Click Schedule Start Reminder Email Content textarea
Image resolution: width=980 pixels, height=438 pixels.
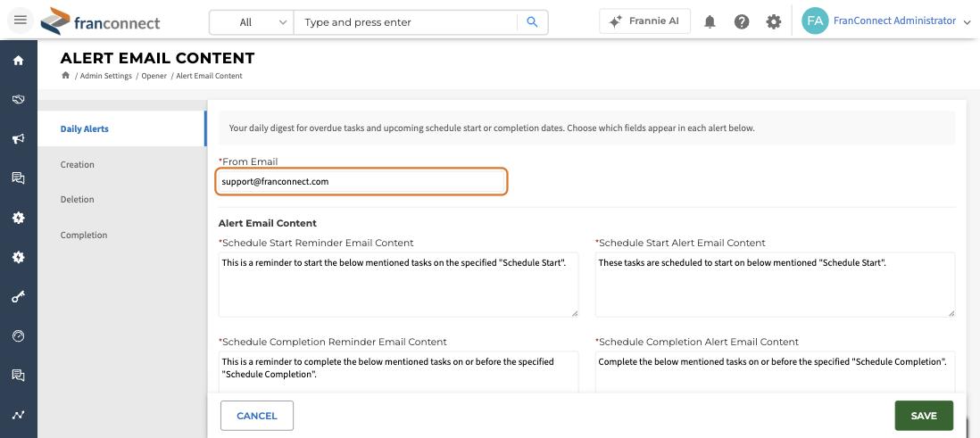click(398, 285)
